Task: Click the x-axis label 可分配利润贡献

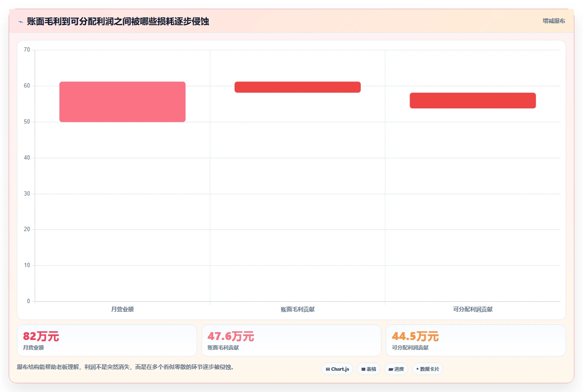Action: pyautogui.click(x=472, y=309)
